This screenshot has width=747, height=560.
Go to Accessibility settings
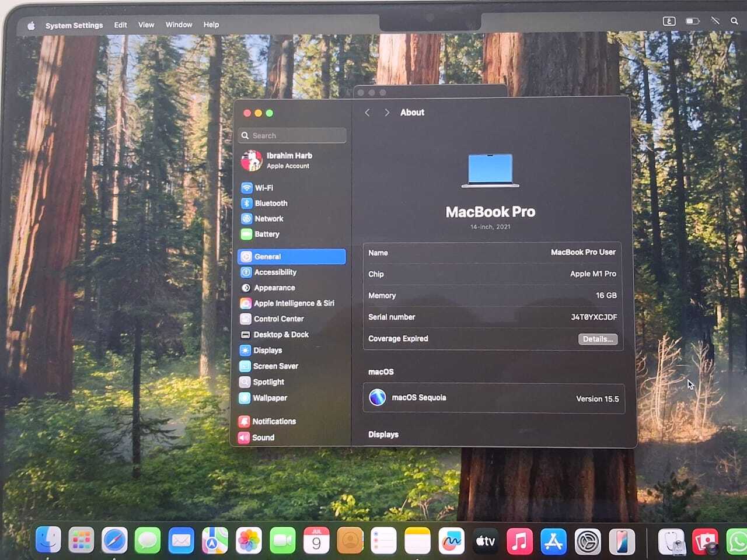click(x=275, y=272)
